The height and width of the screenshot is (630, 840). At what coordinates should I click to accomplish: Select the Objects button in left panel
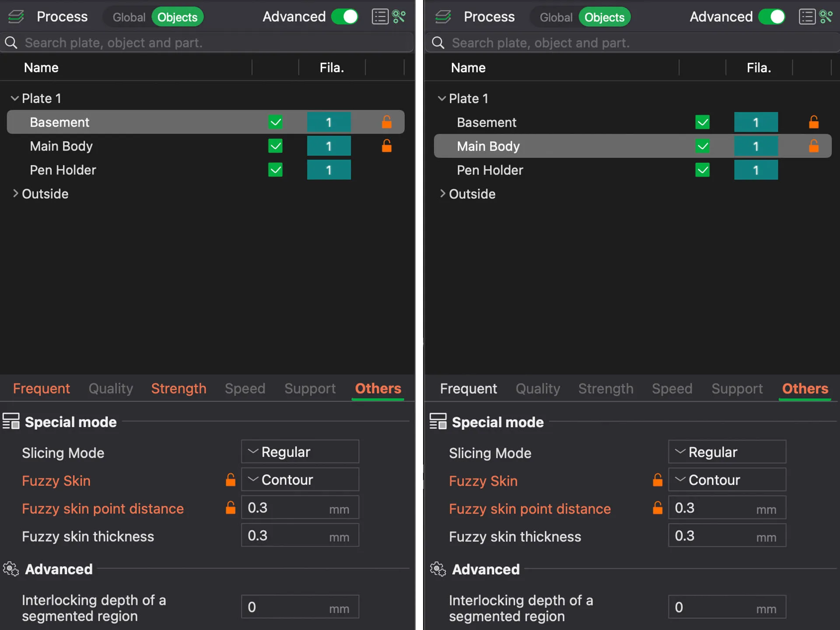pyautogui.click(x=178, y=17)
